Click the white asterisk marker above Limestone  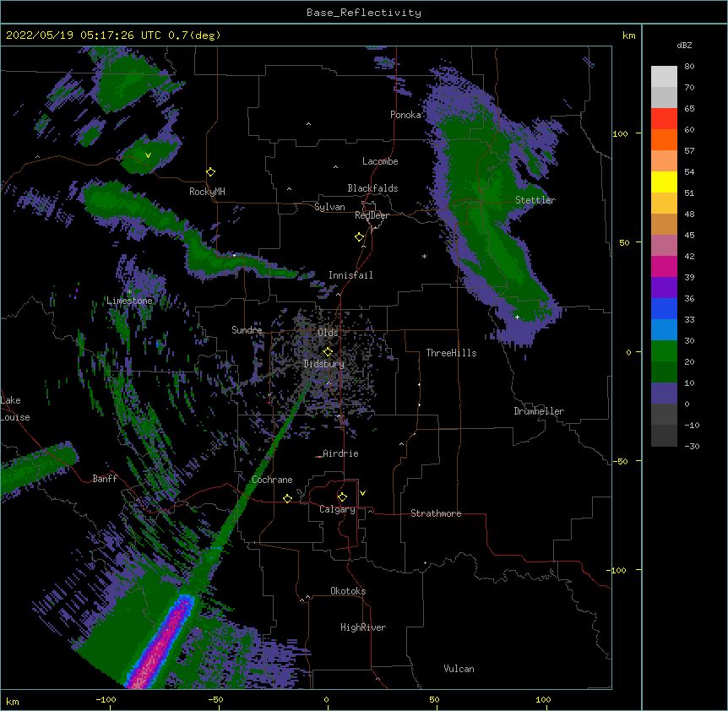[129, 291]
